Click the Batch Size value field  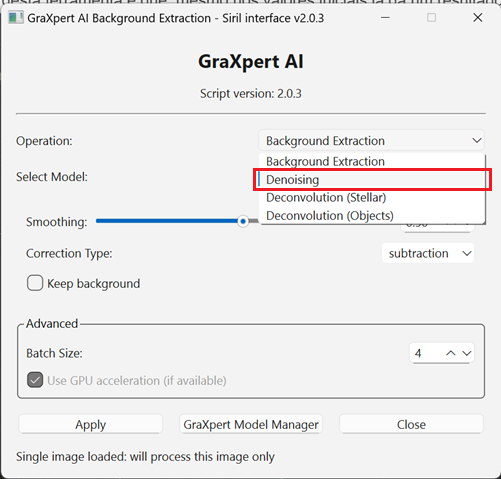coord(427,353)
